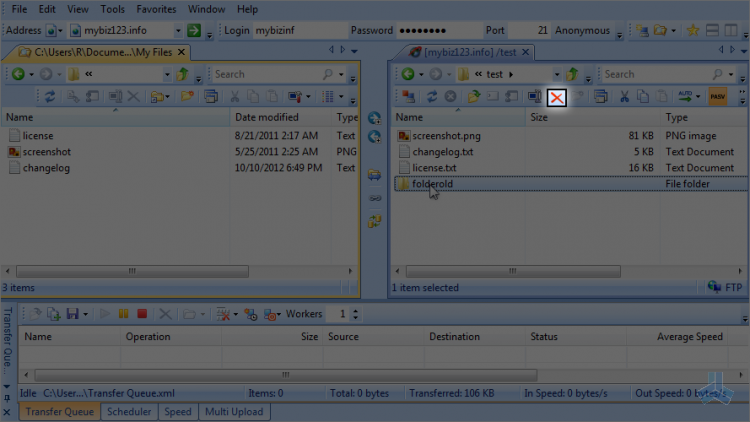The image size is (750, 422).
Task: Click the Average Speed queue column header
Action: (677, 337)
